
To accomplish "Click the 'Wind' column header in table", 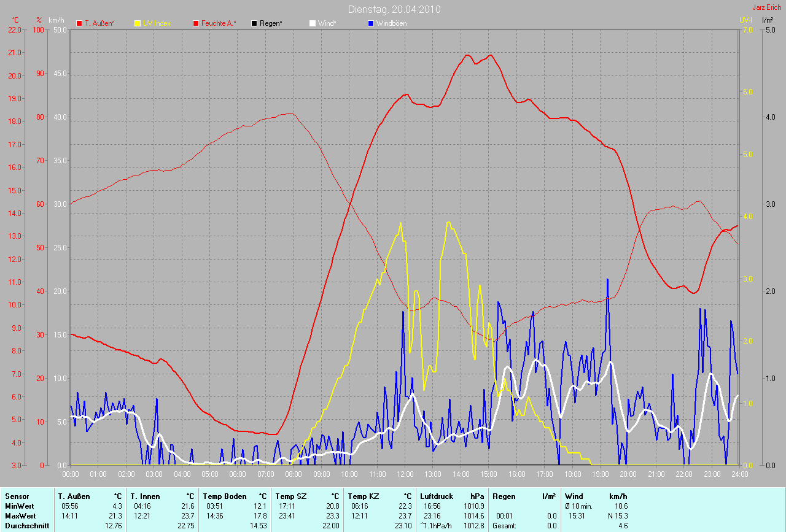I will click(574, 496).
